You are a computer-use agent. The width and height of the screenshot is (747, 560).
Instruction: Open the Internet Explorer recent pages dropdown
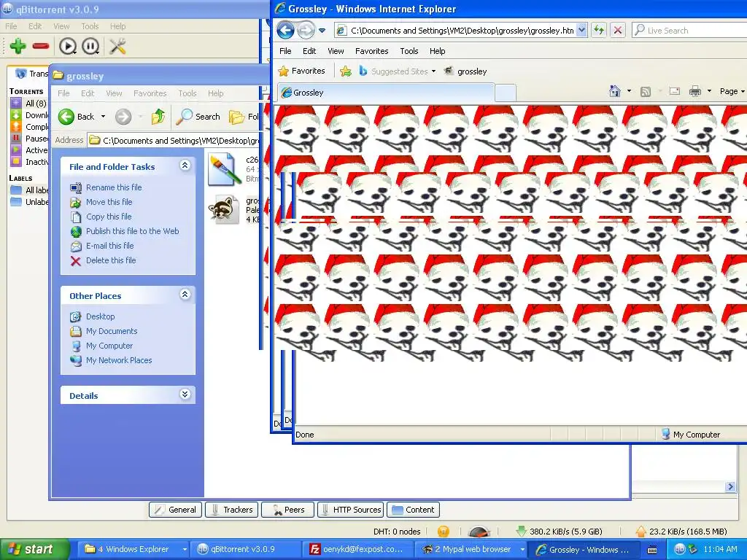[322, 31]
